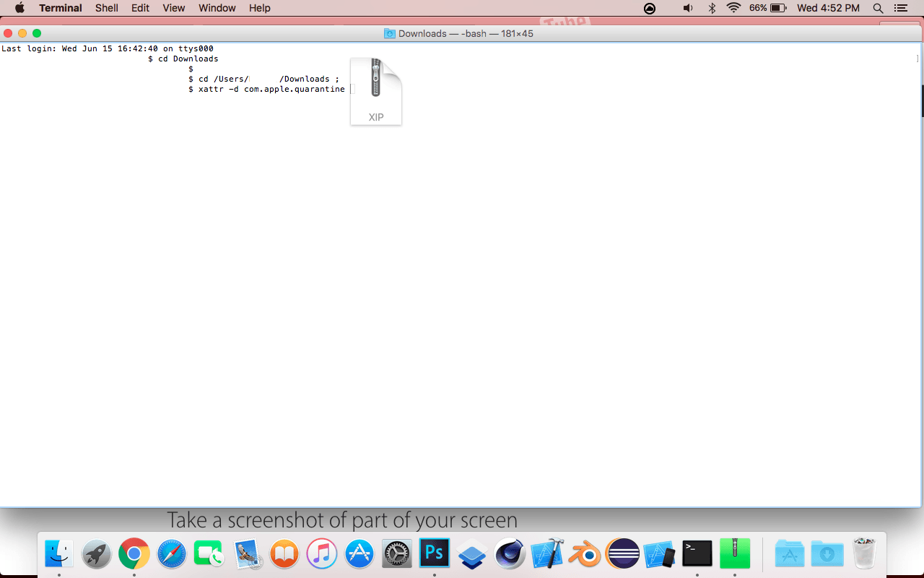924x578 pixels.
Task: Open the green Archive Utility dock icon
Action: pyautogui.click(x=735, y=554)
